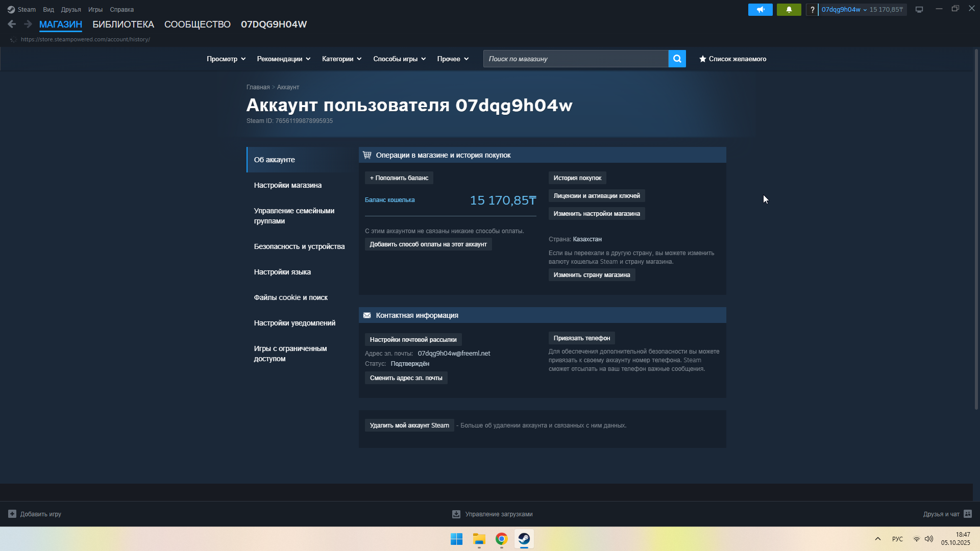
Task: Click the Big Picture mode monitor icon
Action: 919,10
